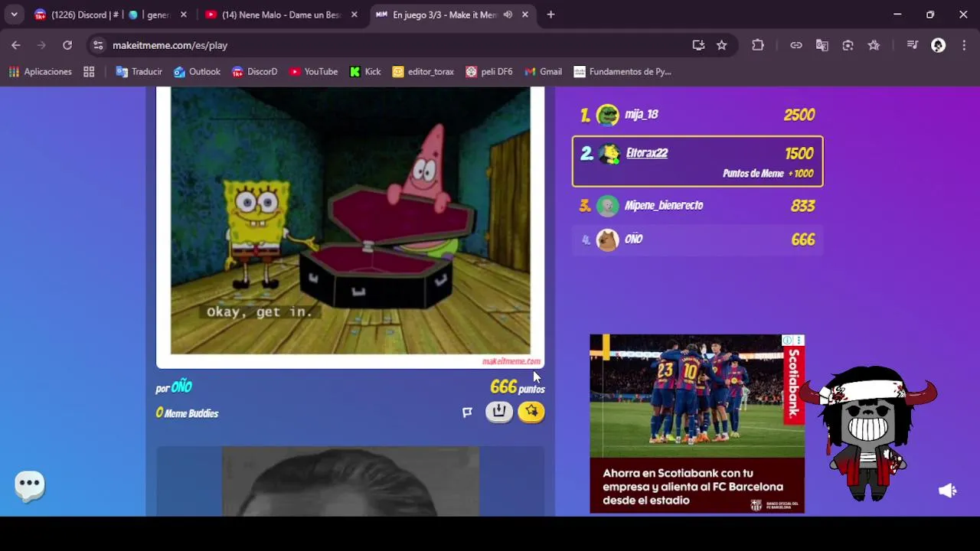Screen dimensions: 980x551
Task: Open site information icon in address bar
Action: [x=98, y=45]
